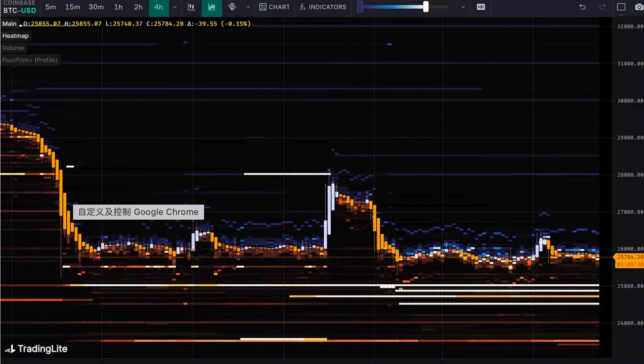Image resolution: width=644 pixels, height=364 pixels.
Task: Open the INDICATORS menu
Action: click(323, 7)
